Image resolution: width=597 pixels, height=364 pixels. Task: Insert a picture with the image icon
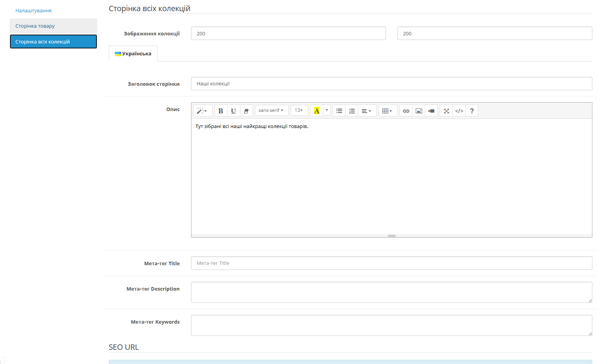click(x=419, y=111)
